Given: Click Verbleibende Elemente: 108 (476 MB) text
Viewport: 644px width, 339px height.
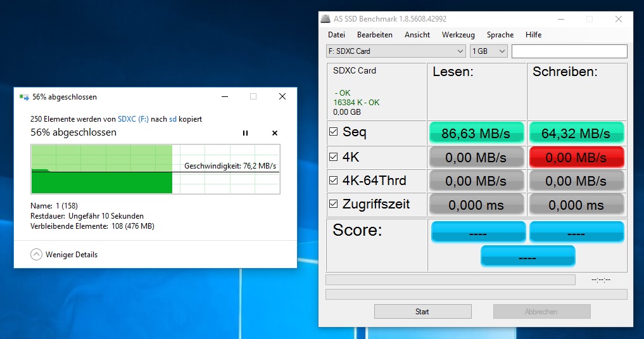Looking at the screenshot, I should point(92,226).
